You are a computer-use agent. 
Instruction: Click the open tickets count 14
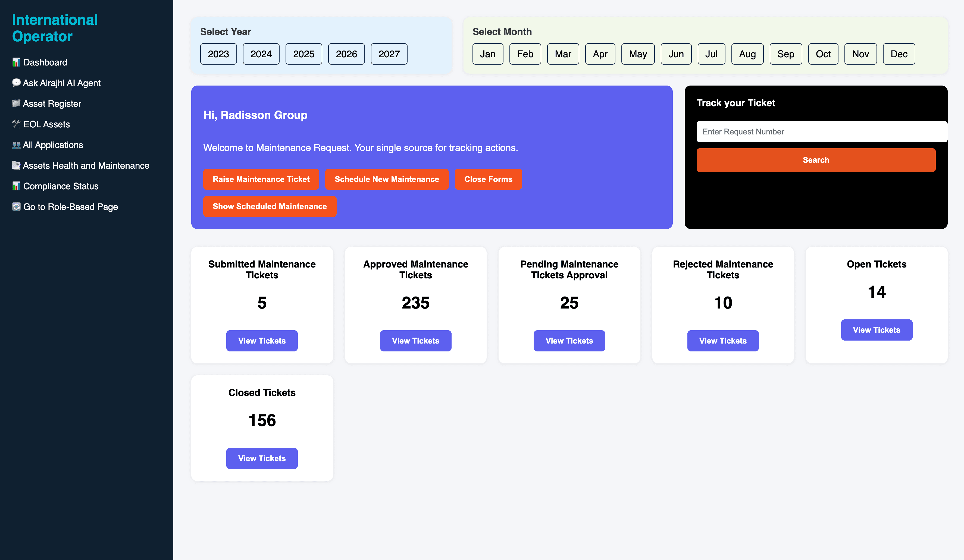[877, 292]
